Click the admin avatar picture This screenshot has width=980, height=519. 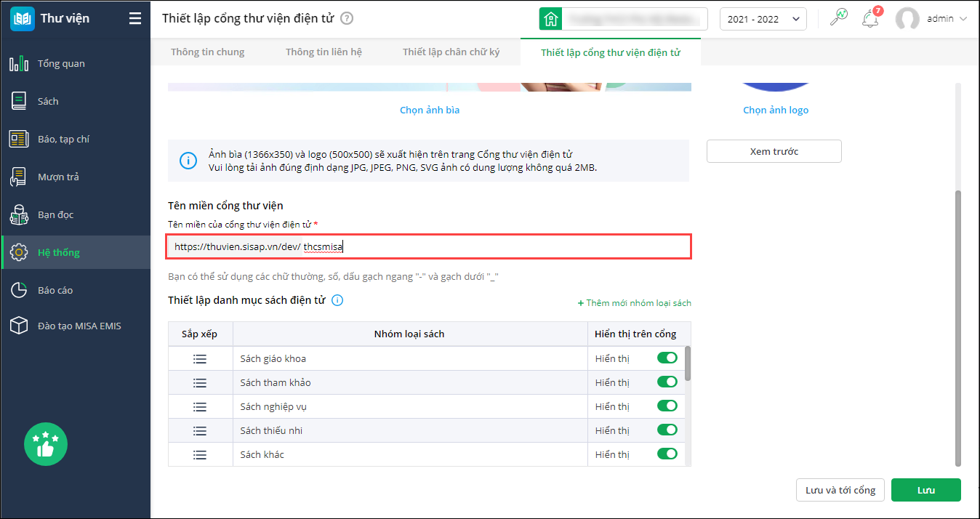tap(907, 19)
